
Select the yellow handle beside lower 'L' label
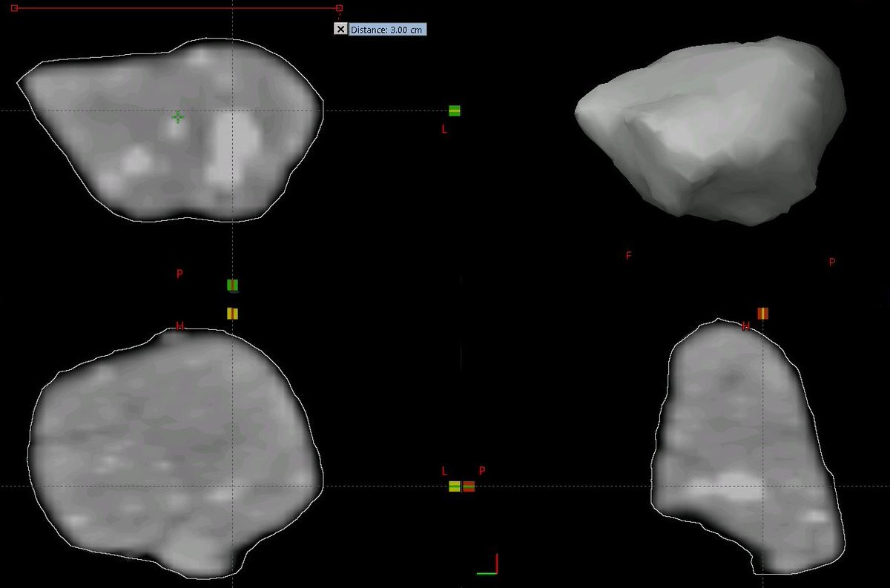click(x=455, y=486)
